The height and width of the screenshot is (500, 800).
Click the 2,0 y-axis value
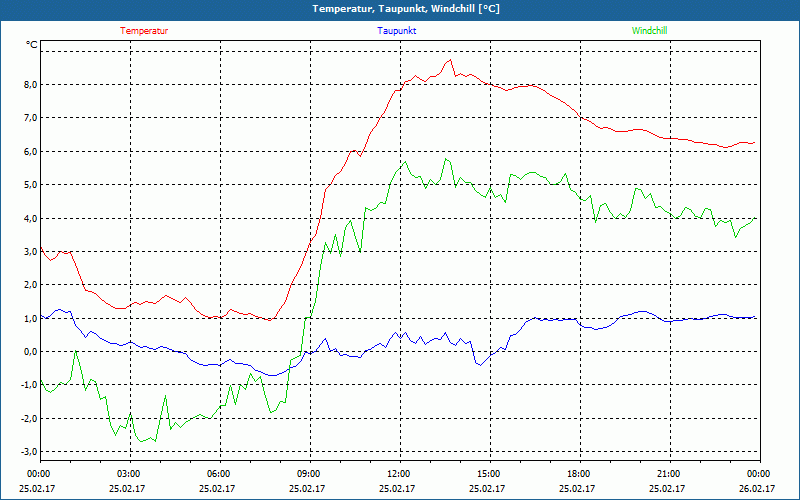coord(31,285)
